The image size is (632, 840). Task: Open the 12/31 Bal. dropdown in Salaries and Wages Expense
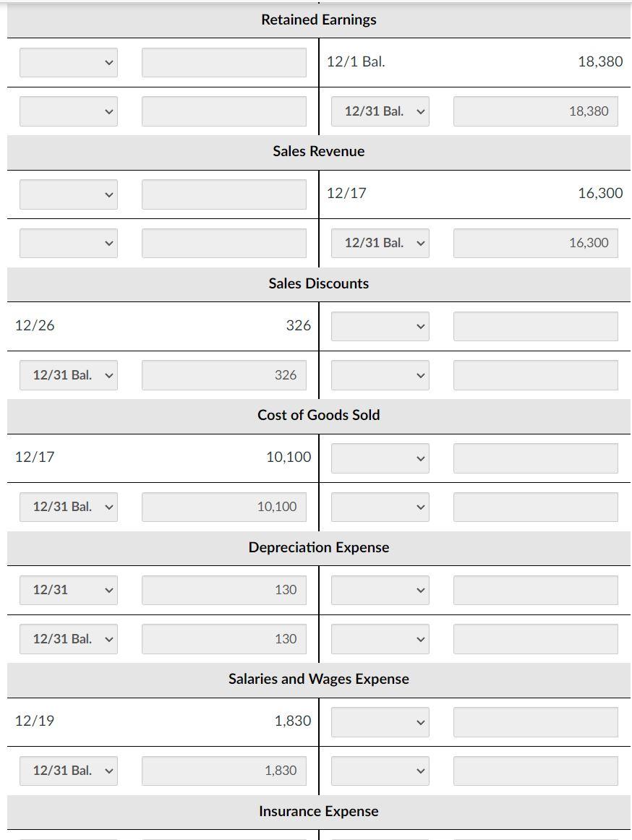pos(68,770)
